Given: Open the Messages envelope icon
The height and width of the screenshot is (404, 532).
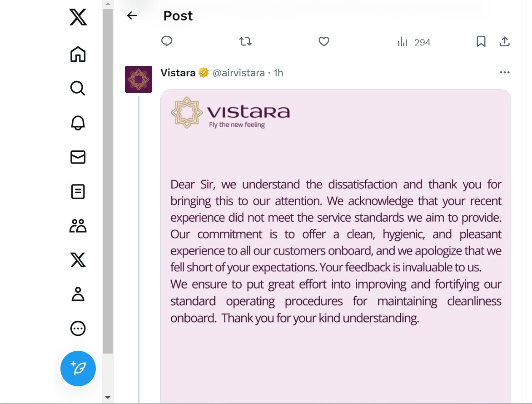Looking at the screenshot, I should [78, 157].
